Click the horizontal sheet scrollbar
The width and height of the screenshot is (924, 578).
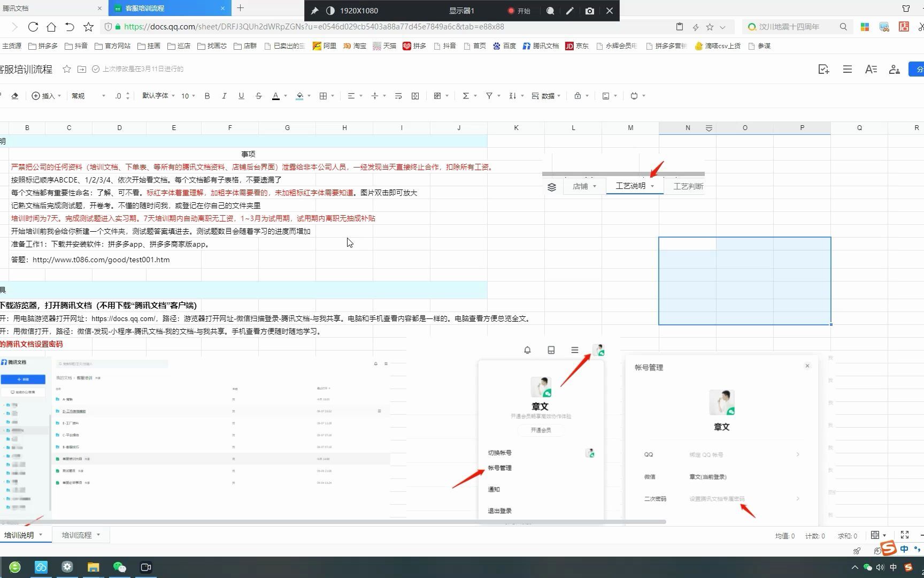click(333, 522)
